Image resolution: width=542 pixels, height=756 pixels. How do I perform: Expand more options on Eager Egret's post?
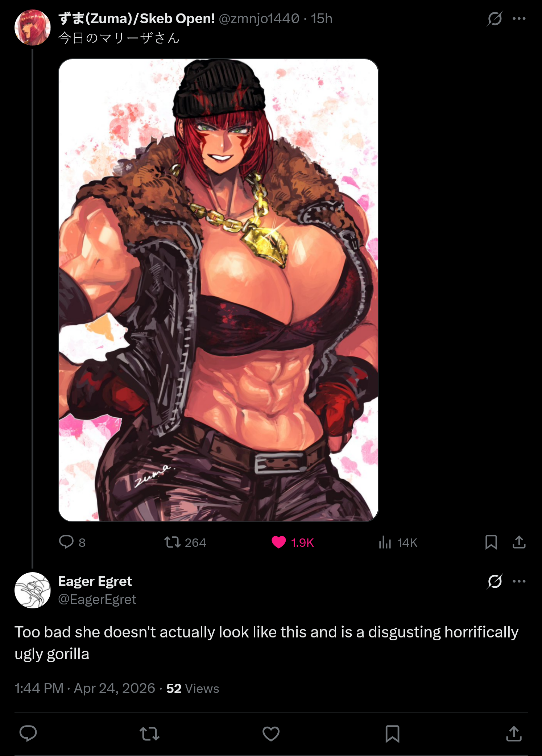point(519,581)
